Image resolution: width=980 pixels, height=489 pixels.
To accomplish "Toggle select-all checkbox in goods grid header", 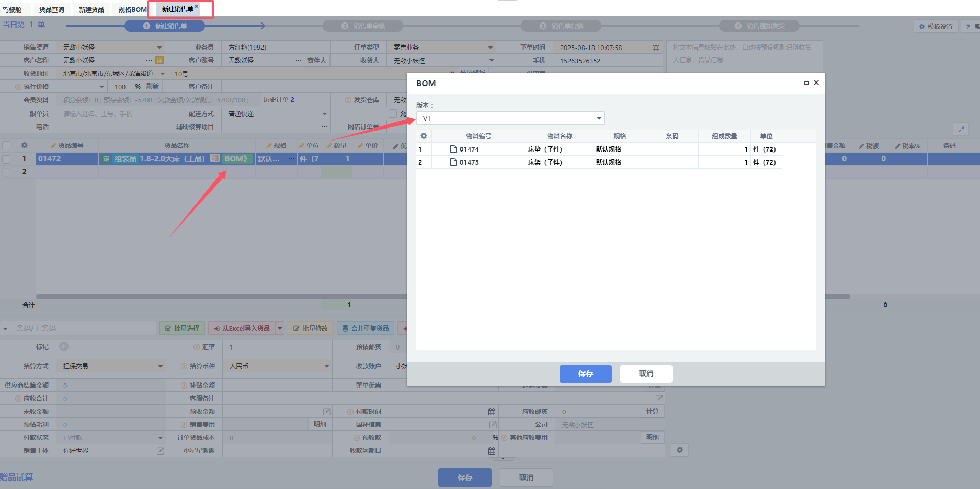I will coord(6,146).
